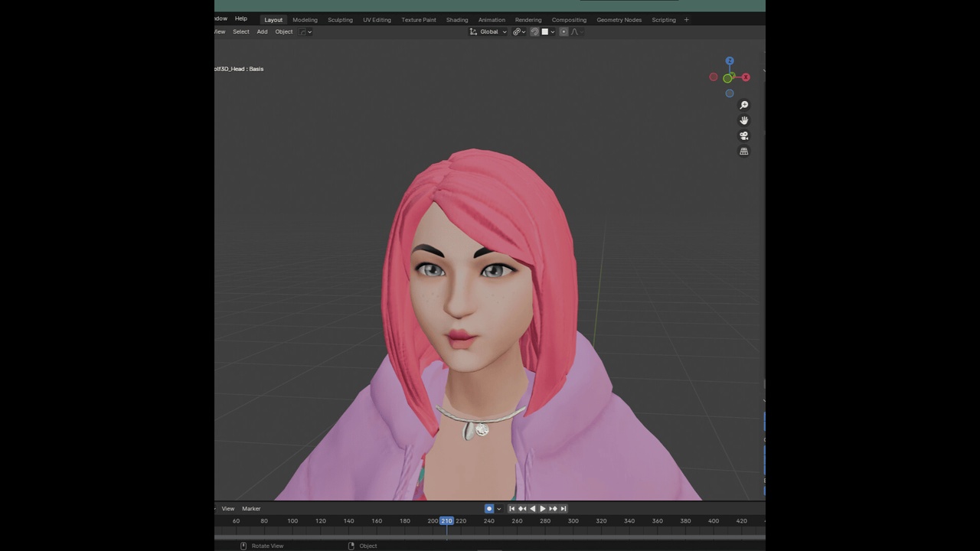This screenshot has width=980, height=551.
Task: Switch to the Scripting workspace tab
Action: (664, 20)
